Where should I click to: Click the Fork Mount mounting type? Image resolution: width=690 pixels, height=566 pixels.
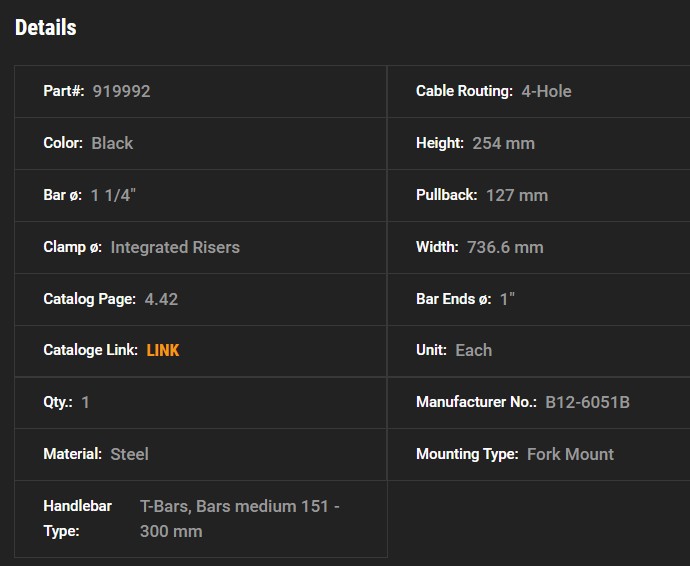point(570,454)
